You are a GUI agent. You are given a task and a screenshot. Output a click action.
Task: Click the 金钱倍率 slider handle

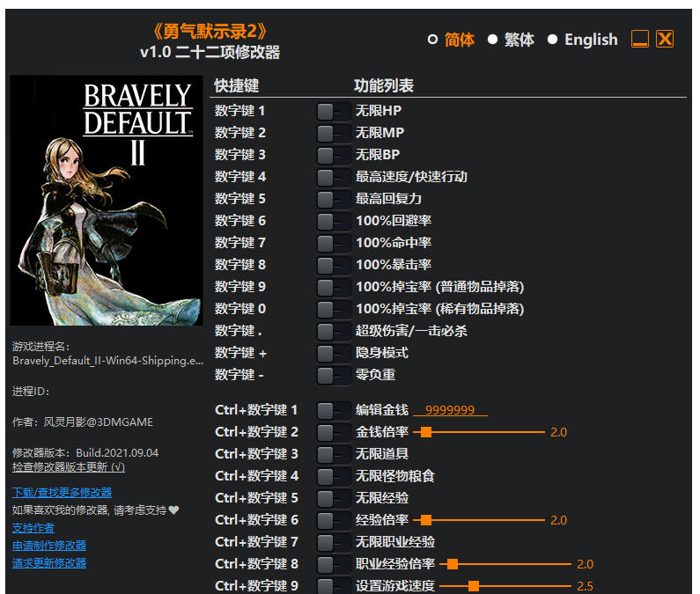tap(426, 432)
